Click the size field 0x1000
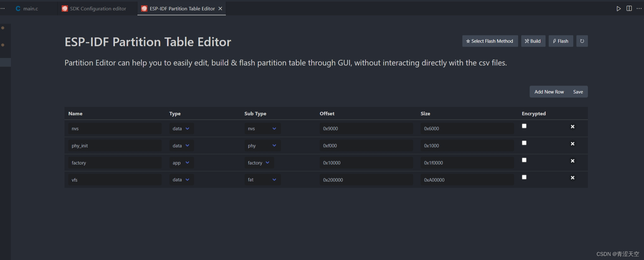Image resolution: width=644 pixels, height=260 pixels. (x=467, y=146)
